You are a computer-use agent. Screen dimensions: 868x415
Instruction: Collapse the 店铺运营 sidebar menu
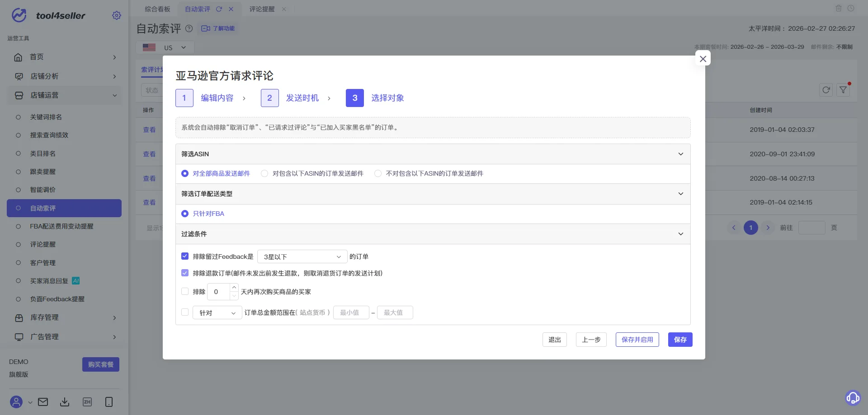114,95
